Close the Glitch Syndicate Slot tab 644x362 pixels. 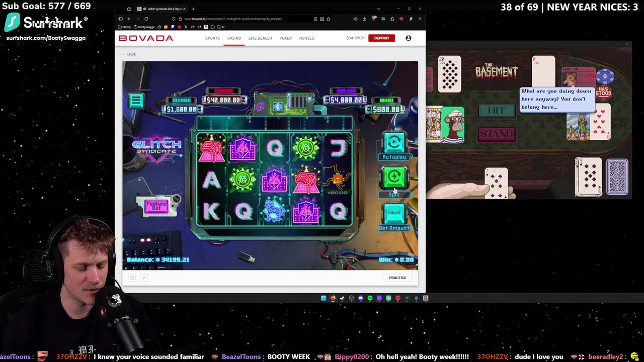pyautogui.click(x=185, y=9)
